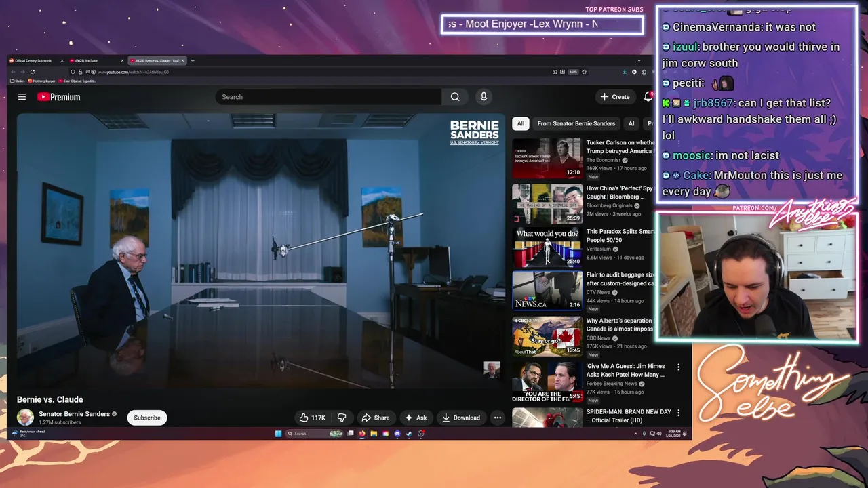Click the YouTube search field

tap(328, 97)
